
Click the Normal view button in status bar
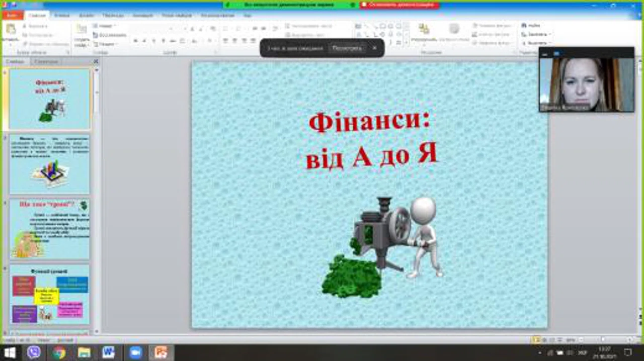(536, 340)
